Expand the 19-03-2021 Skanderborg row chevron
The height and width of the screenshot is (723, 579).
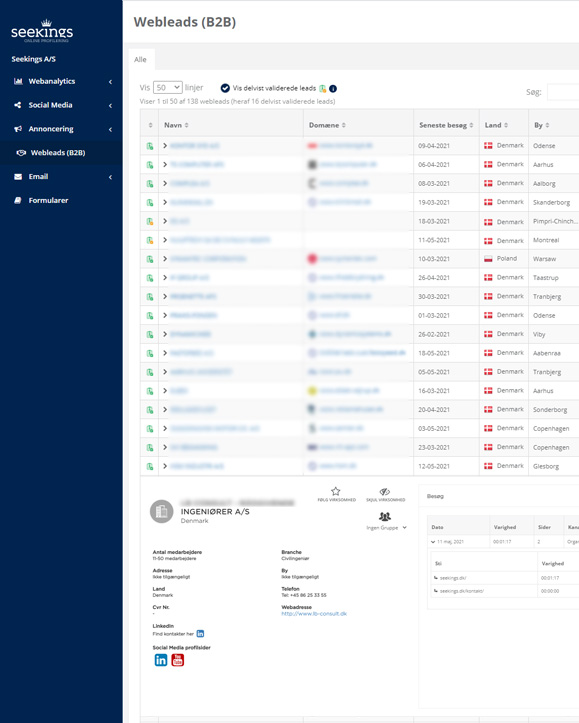click(x=165, y=202)
